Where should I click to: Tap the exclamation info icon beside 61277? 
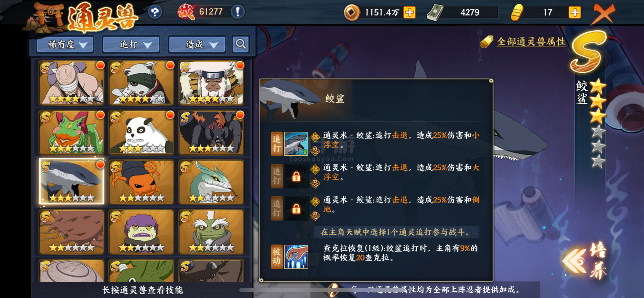click(x=238, y=12)
